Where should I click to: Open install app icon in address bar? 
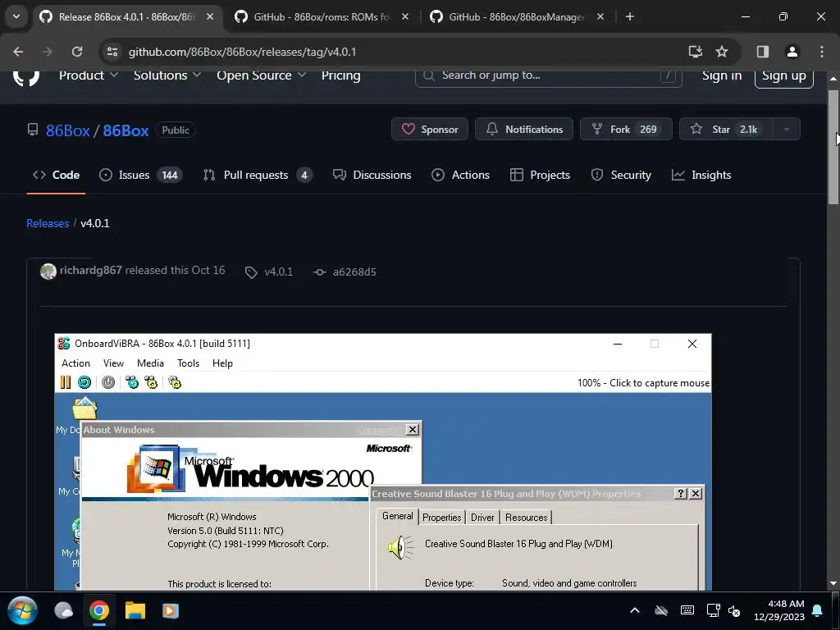point(696,52)
